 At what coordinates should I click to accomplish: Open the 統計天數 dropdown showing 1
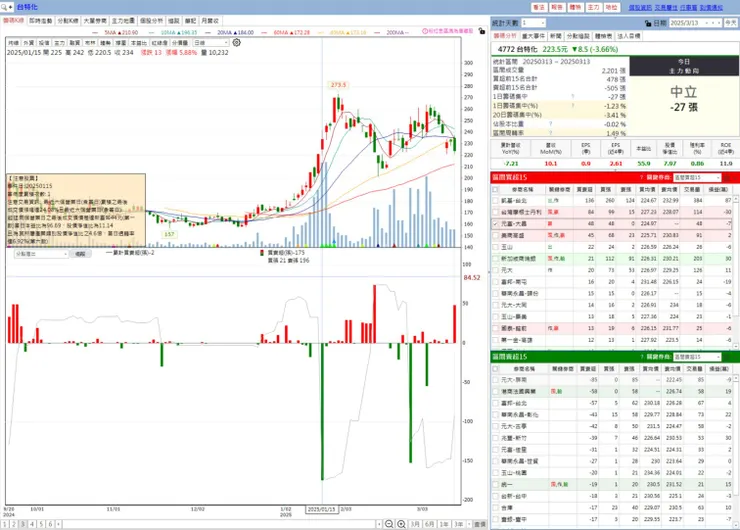(x=533, y=23)
